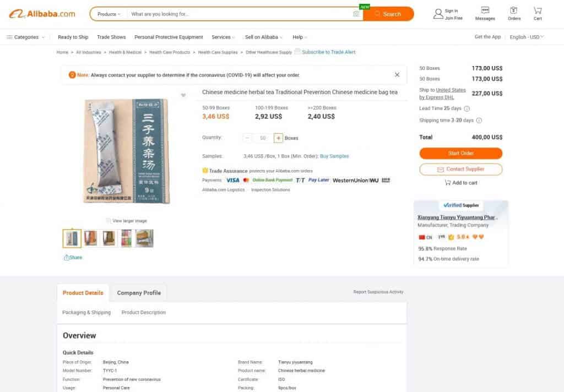The width and height of the screenshot is (564, 392).
Task: Add product to favorites with heart icon
Action: (x=183, y=95)
